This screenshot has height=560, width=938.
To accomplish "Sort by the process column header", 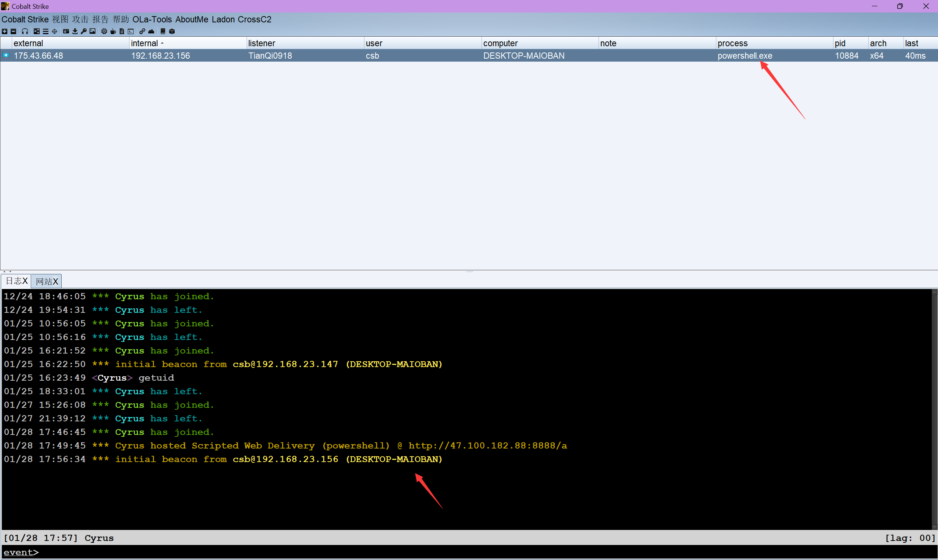I will tap(774, 43).
